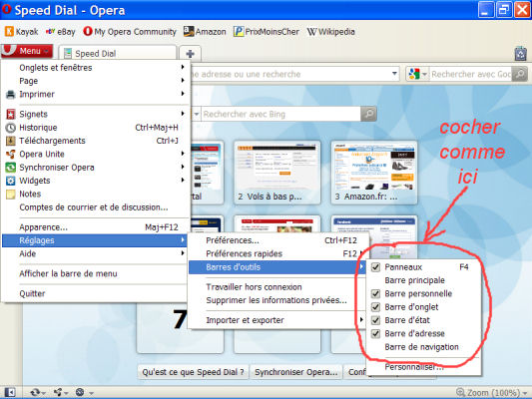Viewport: 532px width, 399px height.
Task: Toggle the panel icon in status bar
Action: [10, 393]
